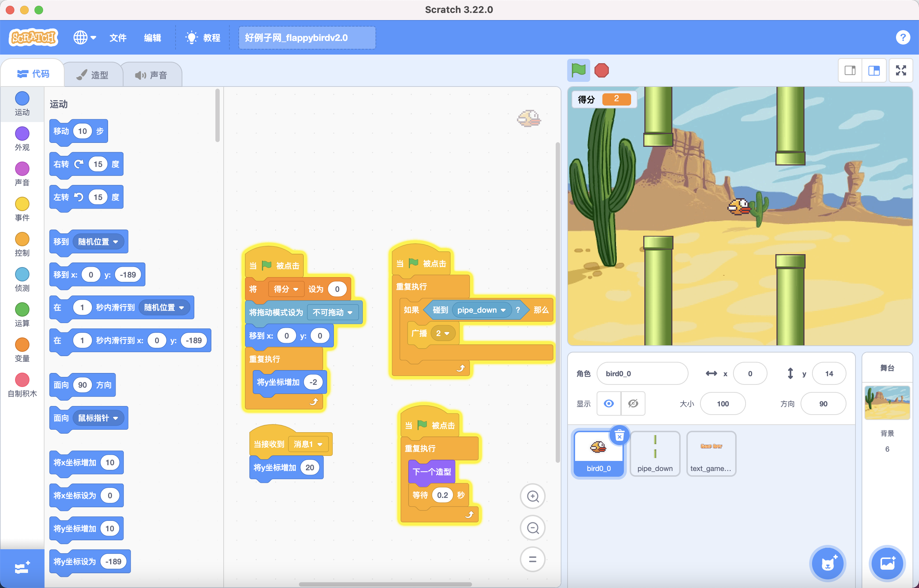
Task: Select the 自制积木 my blocks category
Action: pos(22,385)
